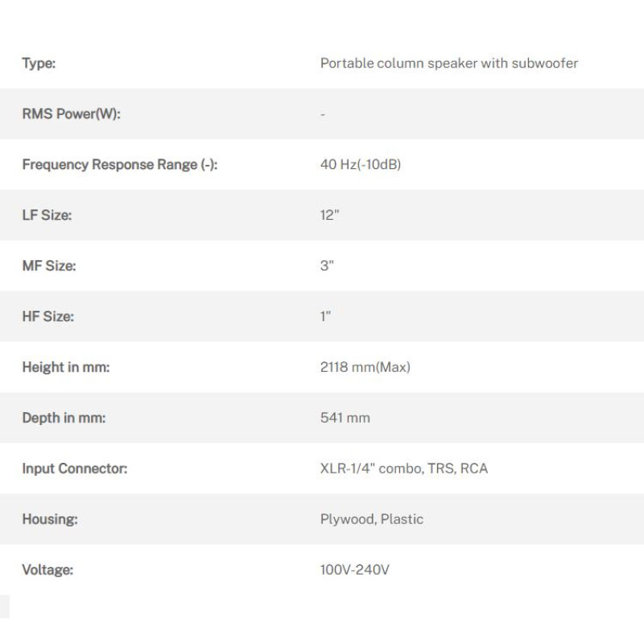Select the '541 mm' depth value

(x=345, y=418)
